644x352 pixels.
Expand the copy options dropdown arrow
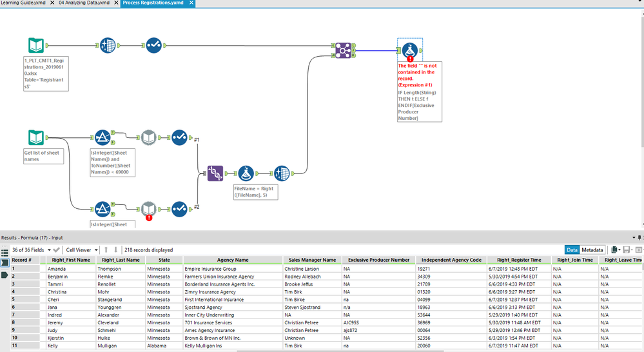click(620, 249)
